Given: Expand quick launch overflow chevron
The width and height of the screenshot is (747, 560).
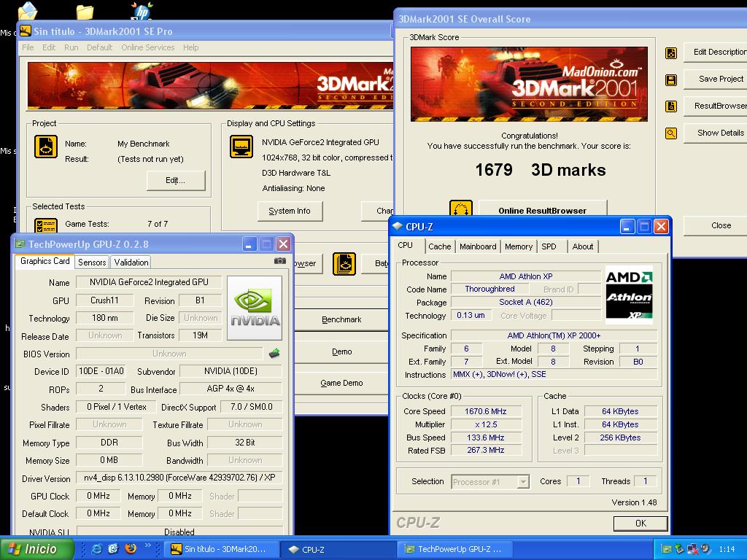Looking at the screenshot, I should pos(147,545).
